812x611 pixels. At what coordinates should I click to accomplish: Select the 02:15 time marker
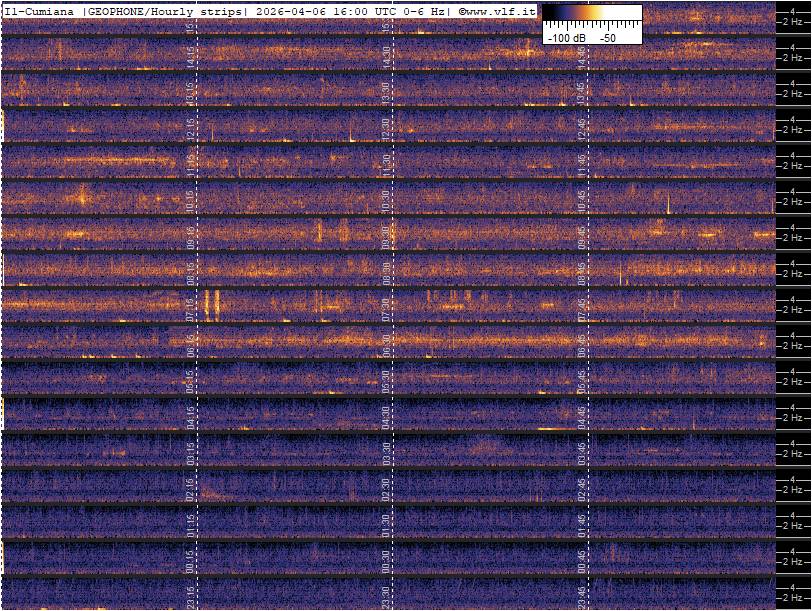(191, 488)
